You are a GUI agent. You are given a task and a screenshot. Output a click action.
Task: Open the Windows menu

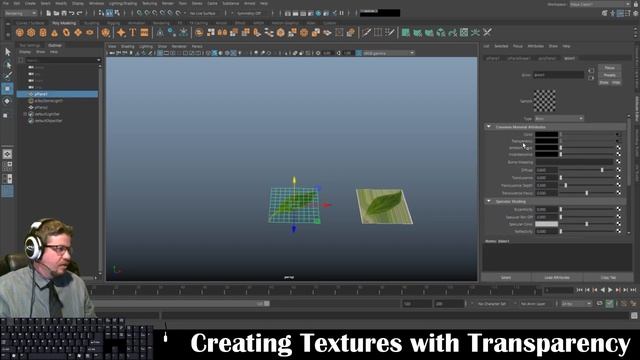pos(96,3)
